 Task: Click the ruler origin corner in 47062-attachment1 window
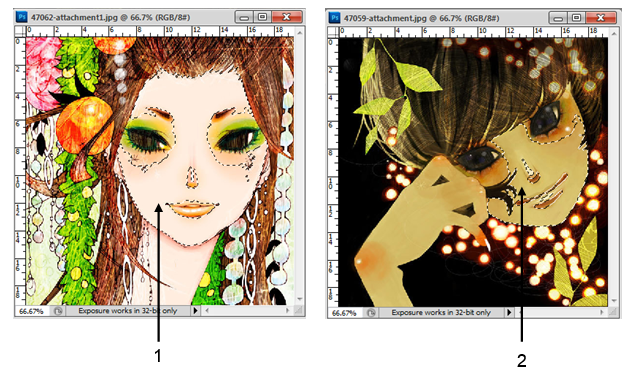pyautogui.click(x=20, y=31)
